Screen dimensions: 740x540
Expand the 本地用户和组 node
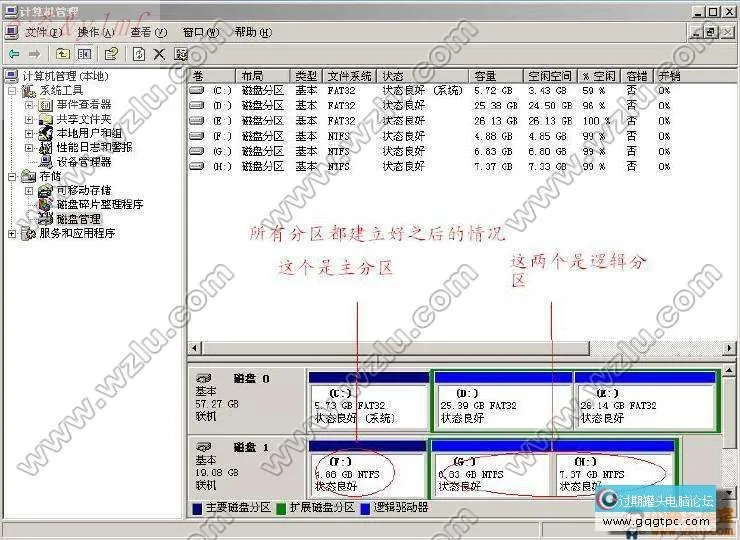29,134
